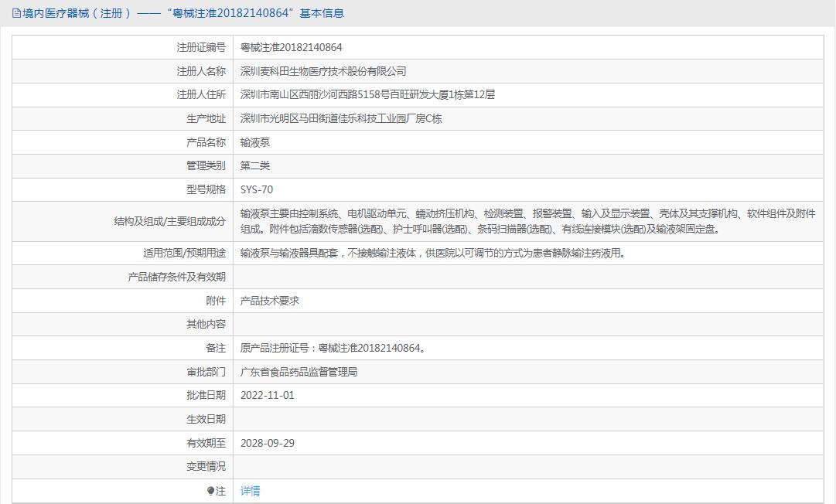This screenshot has height=504, width=836.
Task: Click the 注册证编号 label
Action: (201, 47)
